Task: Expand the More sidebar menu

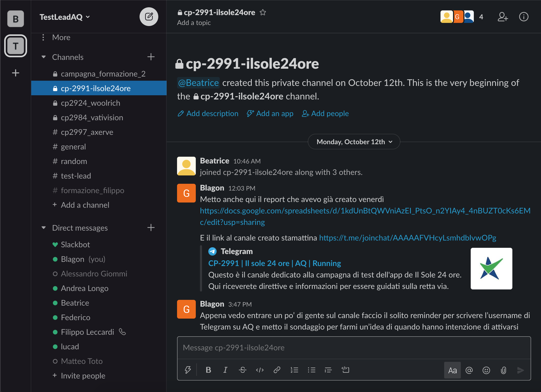Action: pos(61,37)
